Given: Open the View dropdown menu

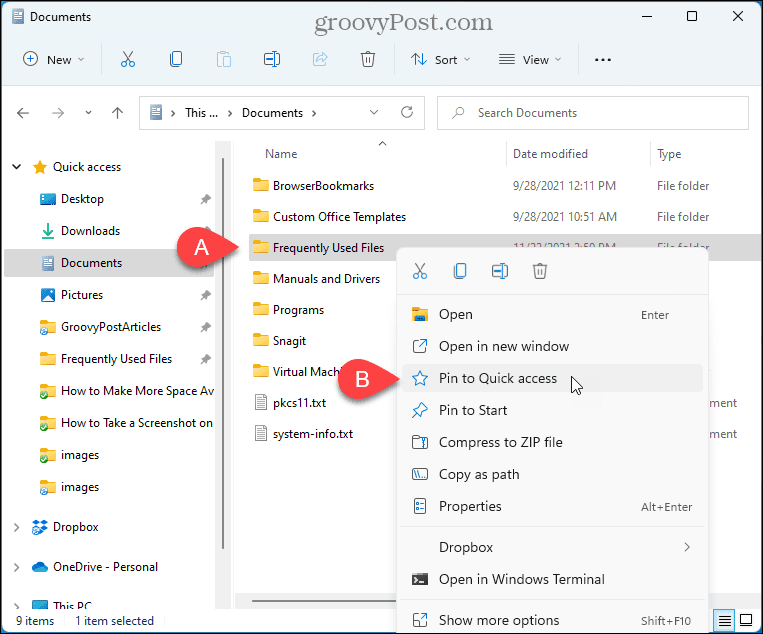Looking at the screenshot, I should [530, 59].
